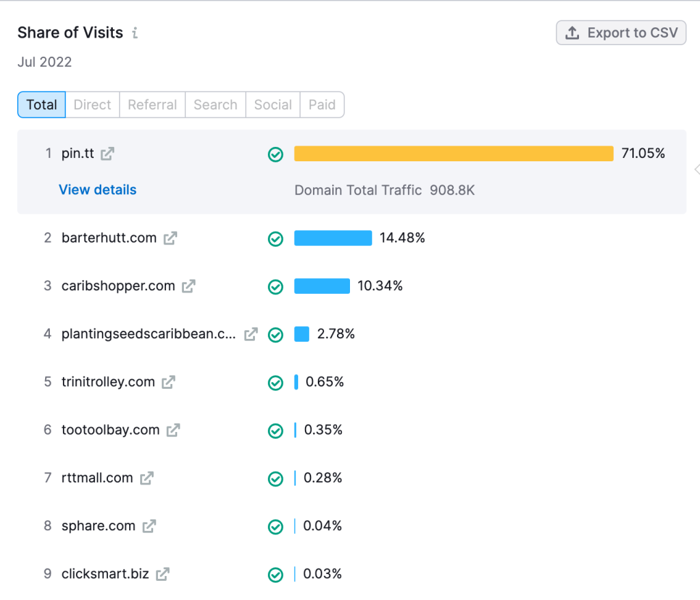This screenshot has width=700, height=600.
Task: Open tootoolbay.com external link icon
Action: [x=173, y=431]
